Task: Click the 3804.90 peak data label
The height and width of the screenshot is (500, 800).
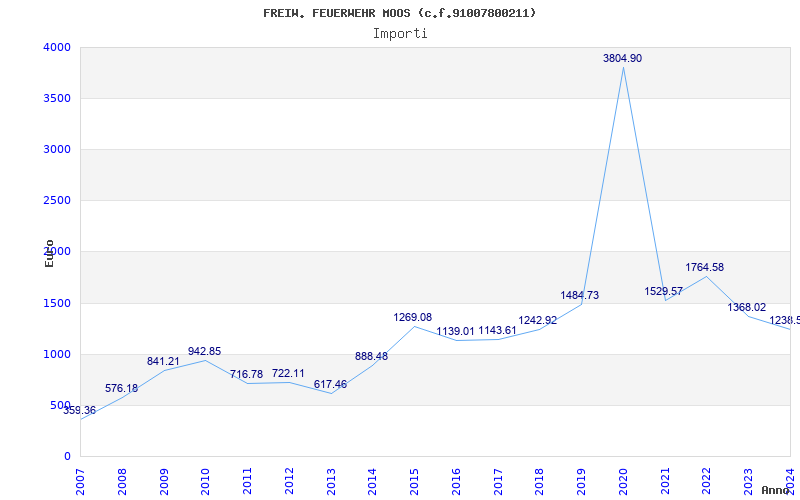Action: click(622, 58)
